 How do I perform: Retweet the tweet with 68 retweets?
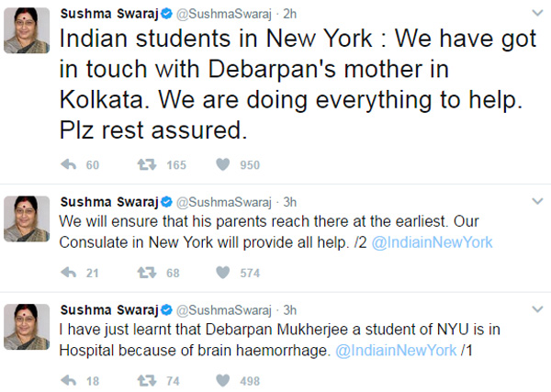142,273
